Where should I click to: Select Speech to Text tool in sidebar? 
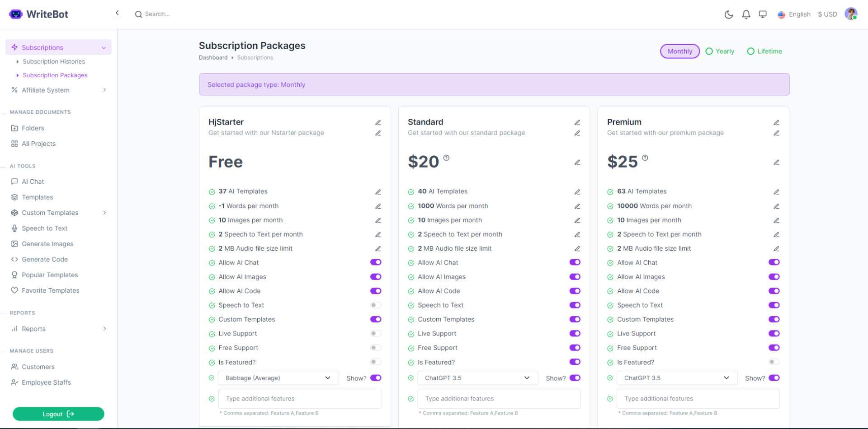tap(44, 228)
